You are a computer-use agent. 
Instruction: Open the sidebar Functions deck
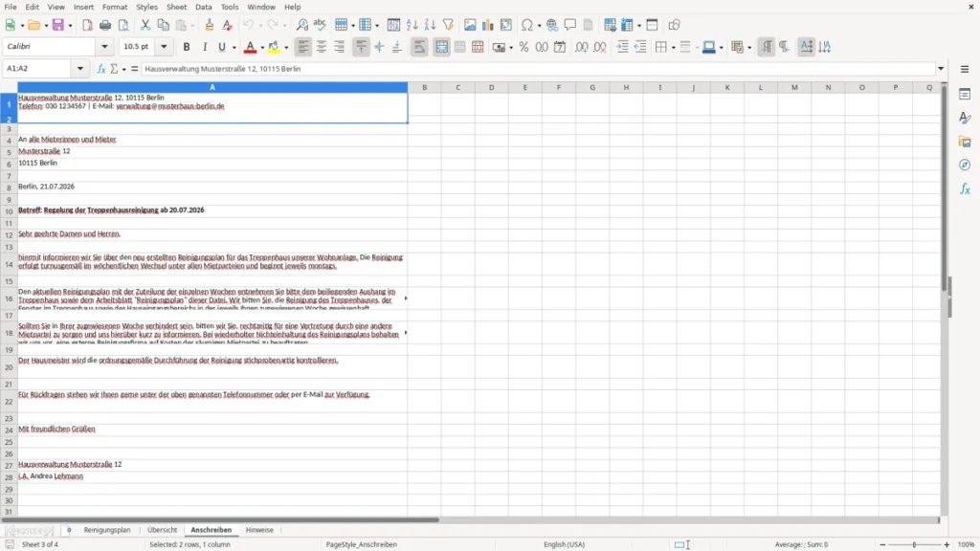click(965, 188)
